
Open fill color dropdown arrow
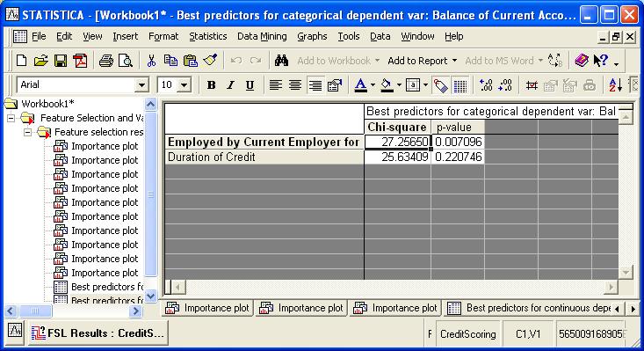[x=399, y=85]
